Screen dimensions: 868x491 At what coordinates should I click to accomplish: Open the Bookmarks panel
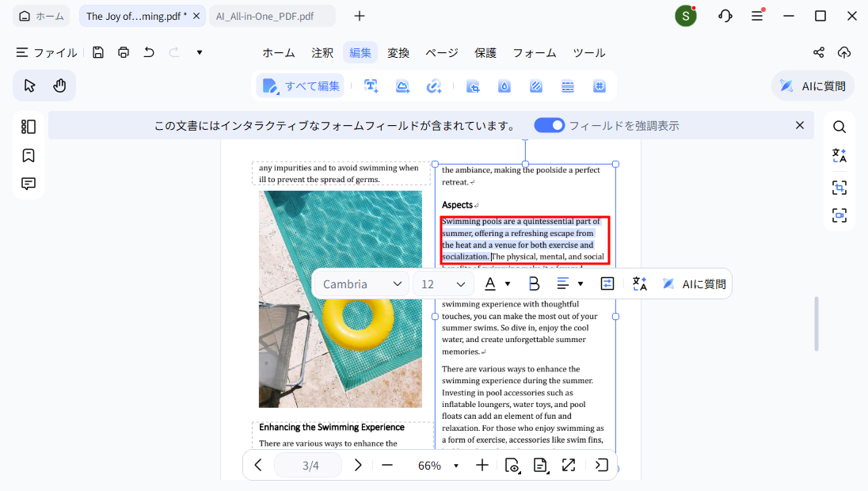click(x=28, y=155)
